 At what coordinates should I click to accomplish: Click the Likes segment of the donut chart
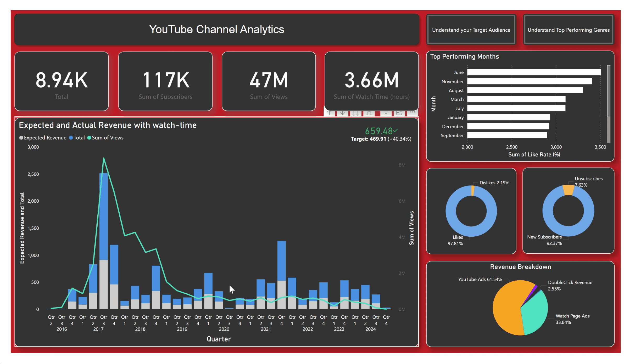tap(471, 231)
